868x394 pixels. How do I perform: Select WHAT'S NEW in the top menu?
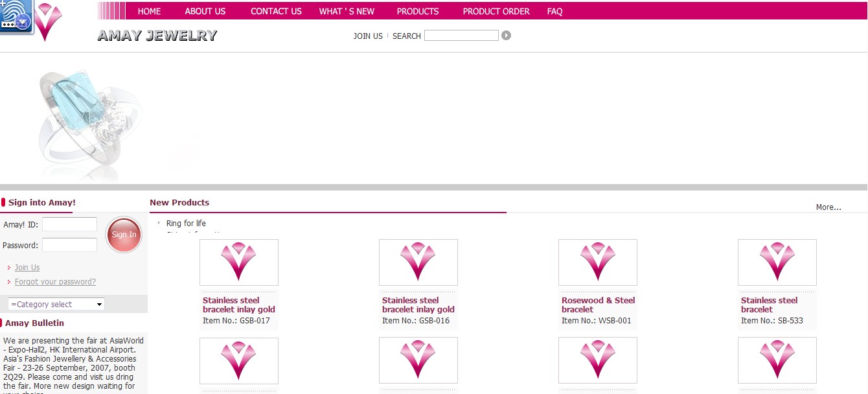pos(347,11)
